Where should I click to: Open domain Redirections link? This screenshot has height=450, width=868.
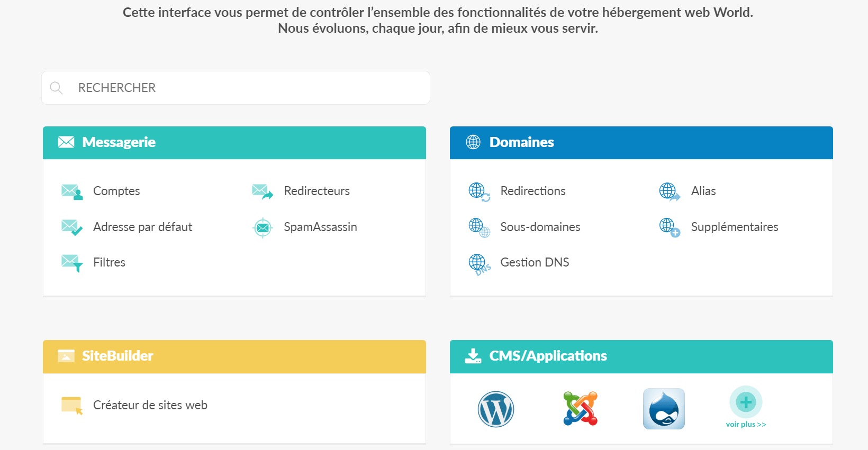[532, 191]
